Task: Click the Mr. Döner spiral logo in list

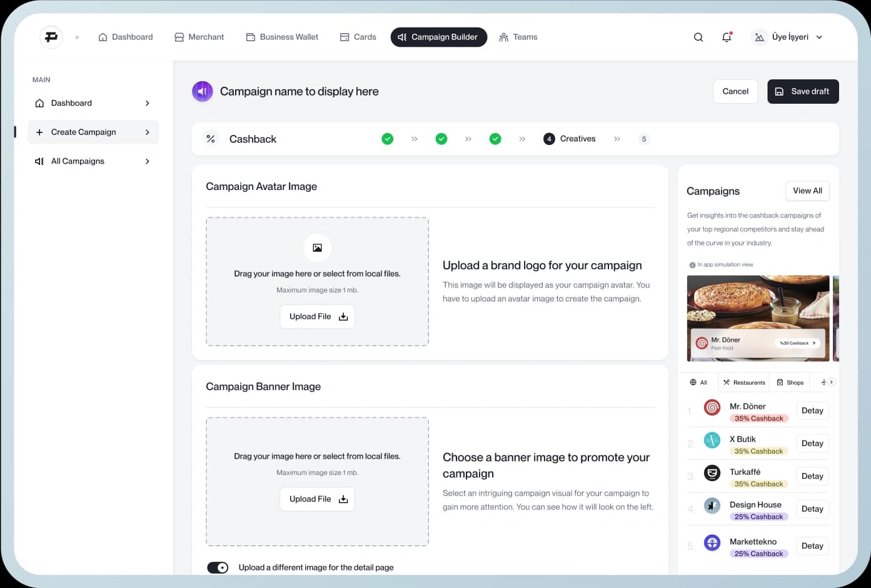Action: coord(712,408)
